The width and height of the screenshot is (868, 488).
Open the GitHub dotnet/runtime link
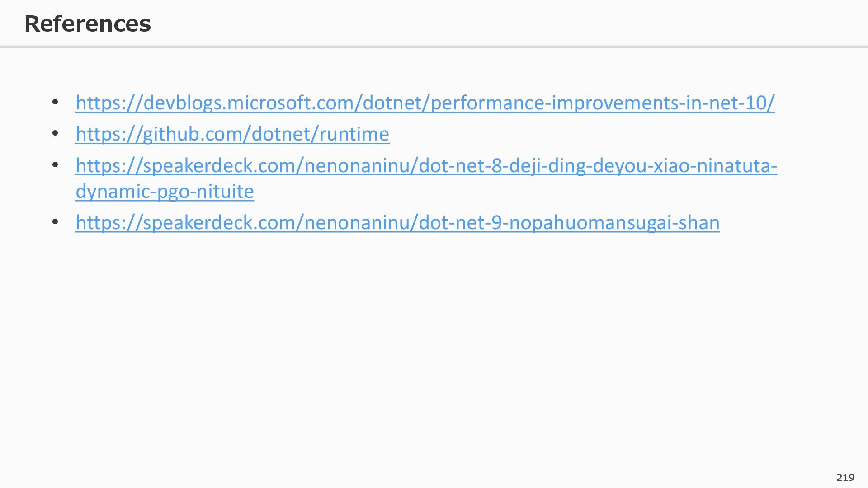click(232, 134)
